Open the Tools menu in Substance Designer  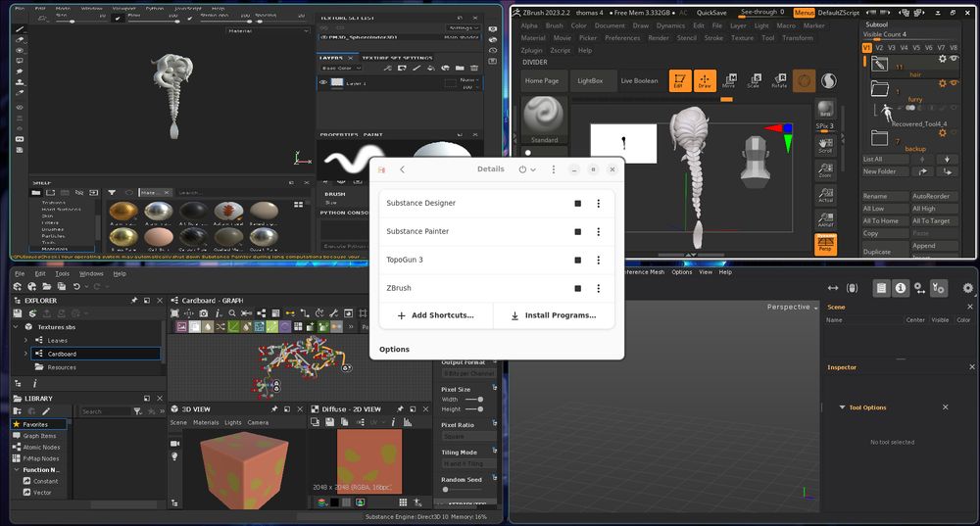coord(63,273)
